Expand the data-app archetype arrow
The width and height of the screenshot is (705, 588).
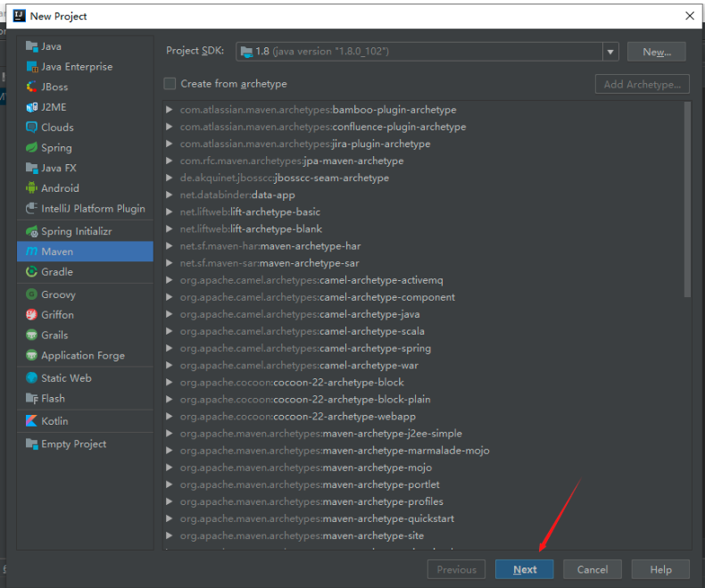click(169, 195)
